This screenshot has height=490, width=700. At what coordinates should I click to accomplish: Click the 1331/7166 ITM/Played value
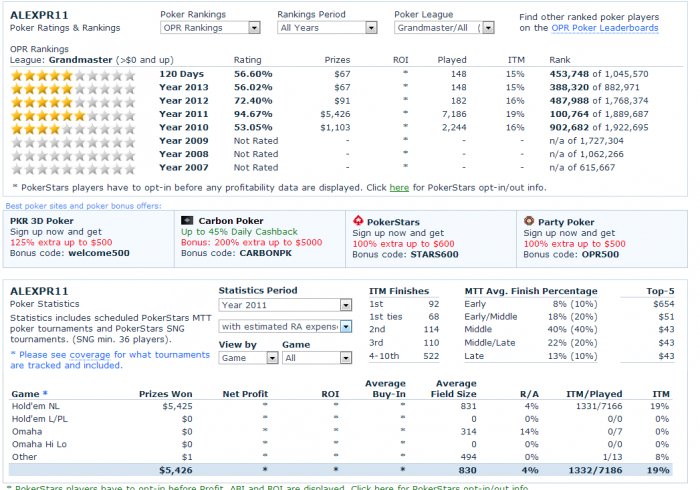click(599, 406)
